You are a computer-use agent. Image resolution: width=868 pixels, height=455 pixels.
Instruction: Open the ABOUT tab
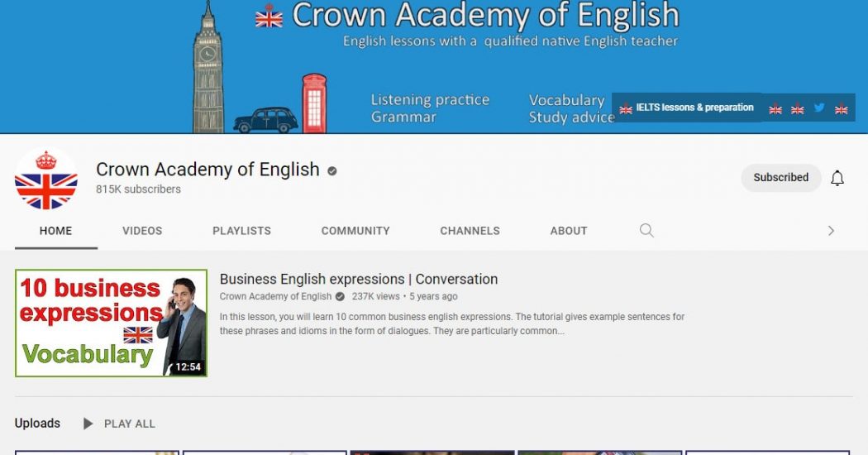click(x=569, y=231)
